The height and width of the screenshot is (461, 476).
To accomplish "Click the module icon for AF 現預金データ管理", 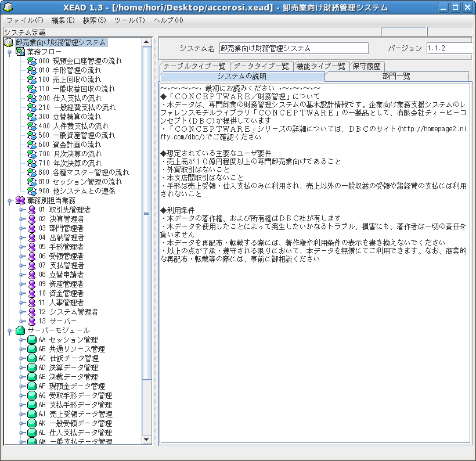I will tap(32, 386).
